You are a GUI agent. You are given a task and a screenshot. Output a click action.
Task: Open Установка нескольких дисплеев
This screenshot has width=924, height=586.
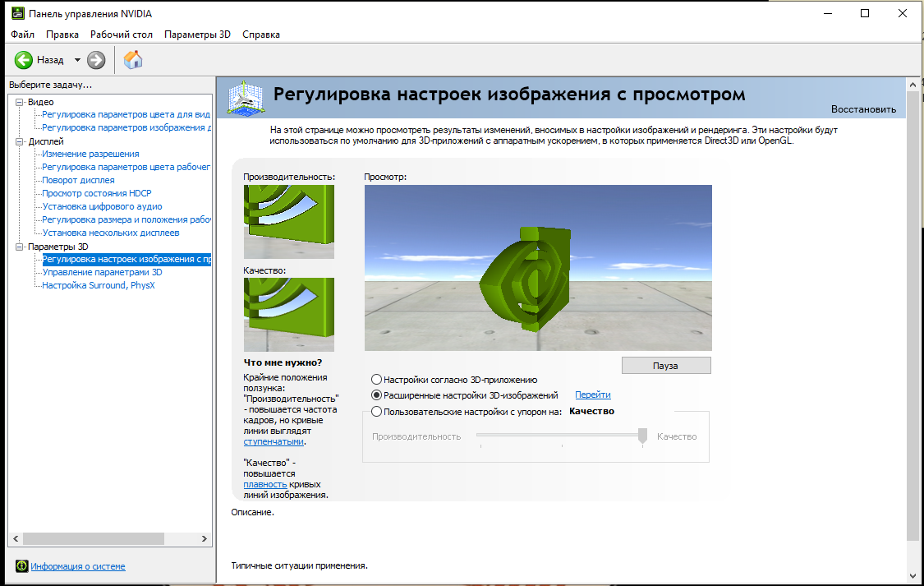(x=111, y=233)
